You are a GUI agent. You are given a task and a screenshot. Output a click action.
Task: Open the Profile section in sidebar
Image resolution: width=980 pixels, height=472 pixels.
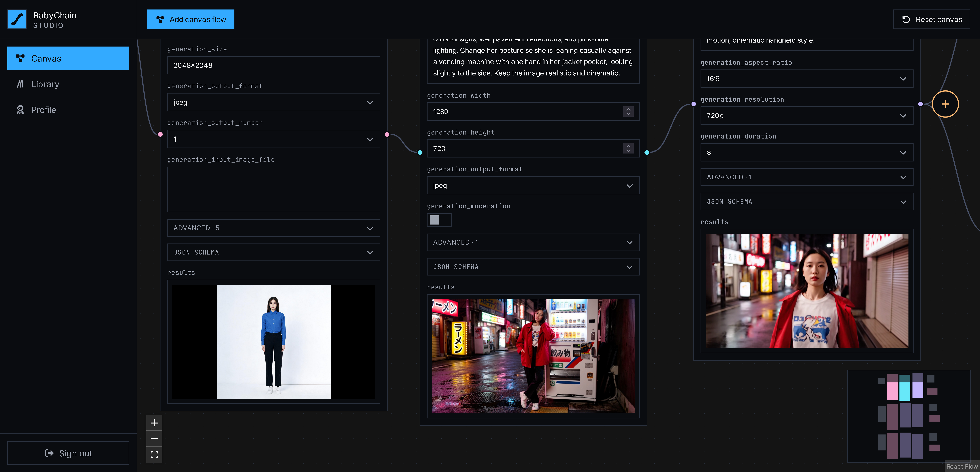pyautogui.click(x=68, y=110)
